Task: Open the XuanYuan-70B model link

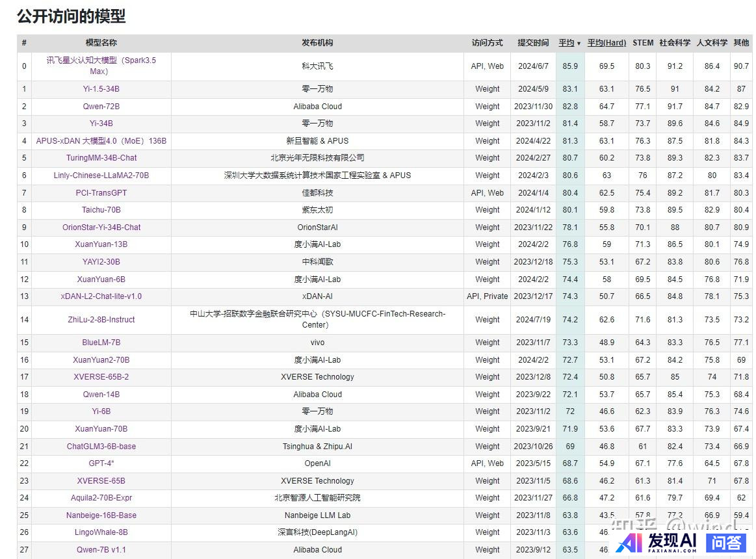Action: pyautogui.click(x=101, y=429)
